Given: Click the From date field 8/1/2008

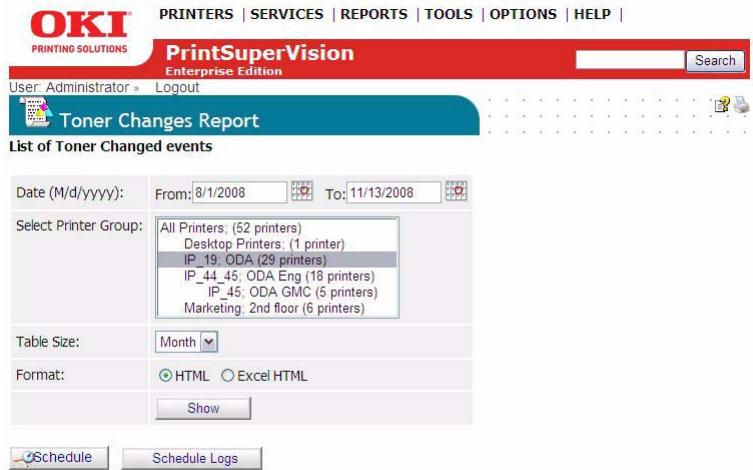Looking at the screenshot, I should coord(240,192).
